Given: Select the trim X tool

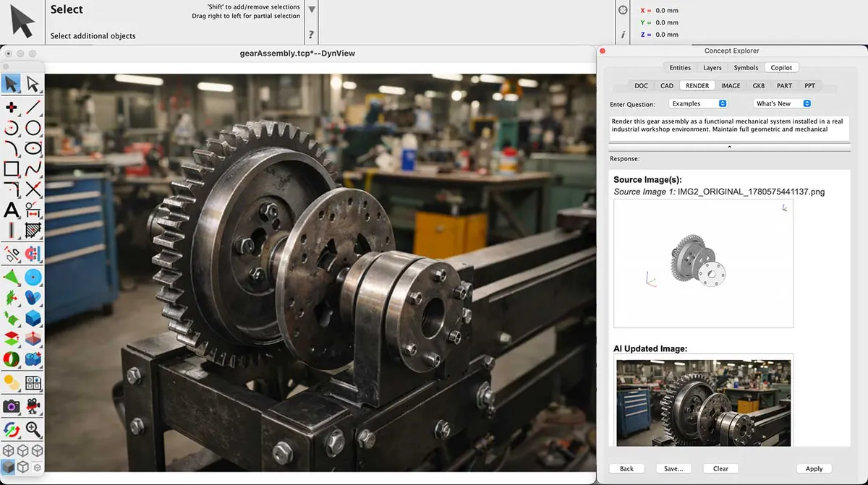Looking at the screenshot, I should coord(33,190).
